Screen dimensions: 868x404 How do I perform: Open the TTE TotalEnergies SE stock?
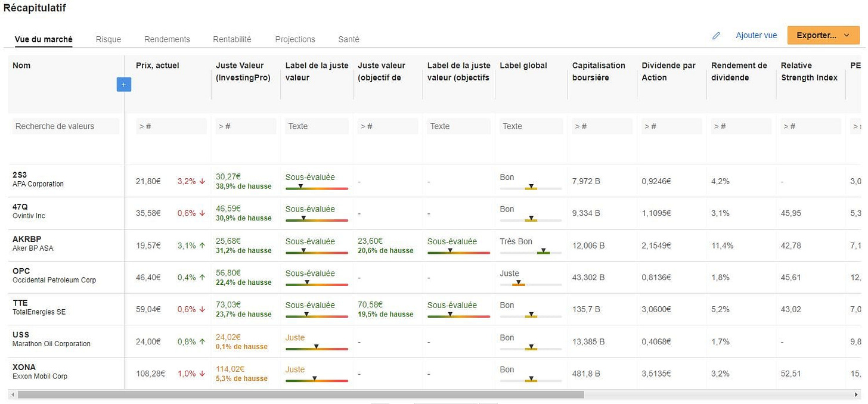point(39,307)
